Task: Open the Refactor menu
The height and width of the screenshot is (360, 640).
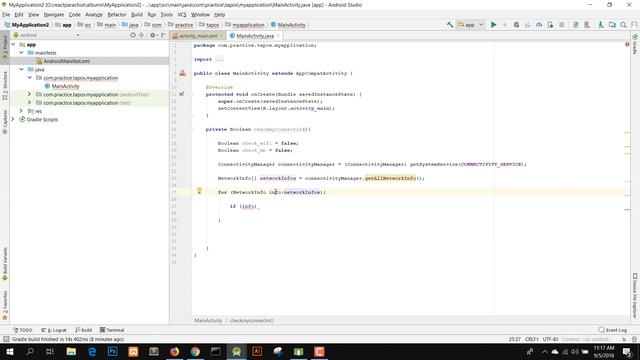Action: tap(117, 15)
